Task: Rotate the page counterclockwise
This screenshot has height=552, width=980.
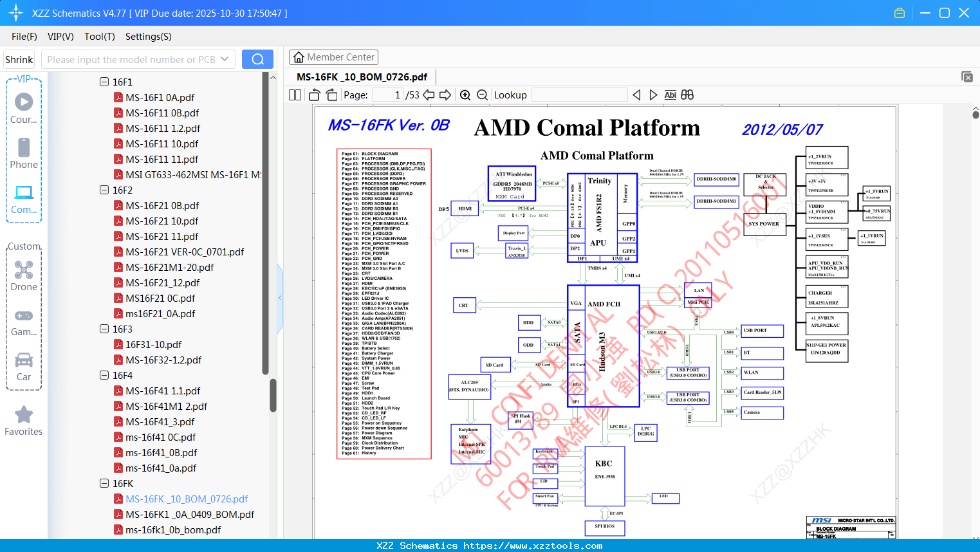Action: (x=315, y=95)
